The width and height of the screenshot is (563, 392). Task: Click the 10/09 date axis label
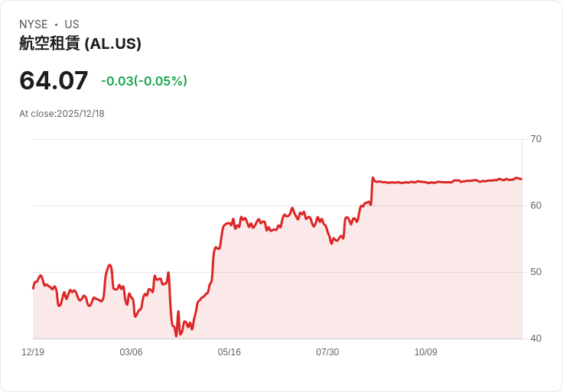[426, 352]
